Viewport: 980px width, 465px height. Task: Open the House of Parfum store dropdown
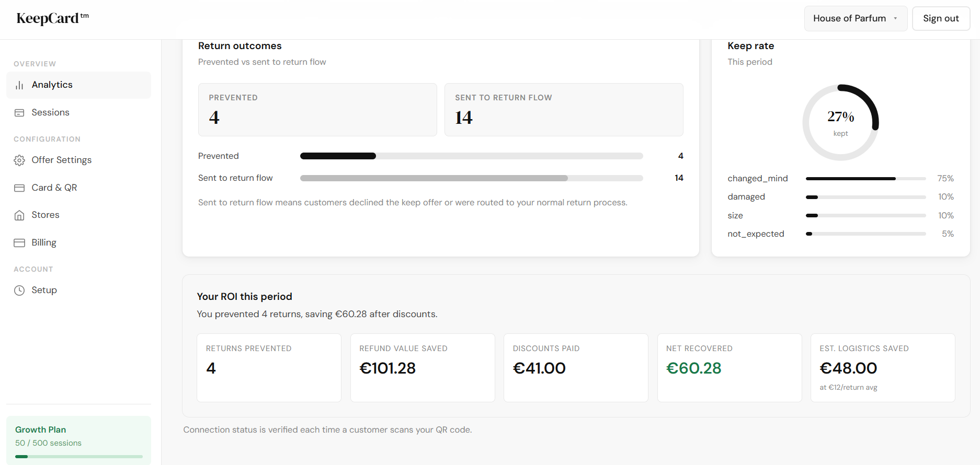849,19
